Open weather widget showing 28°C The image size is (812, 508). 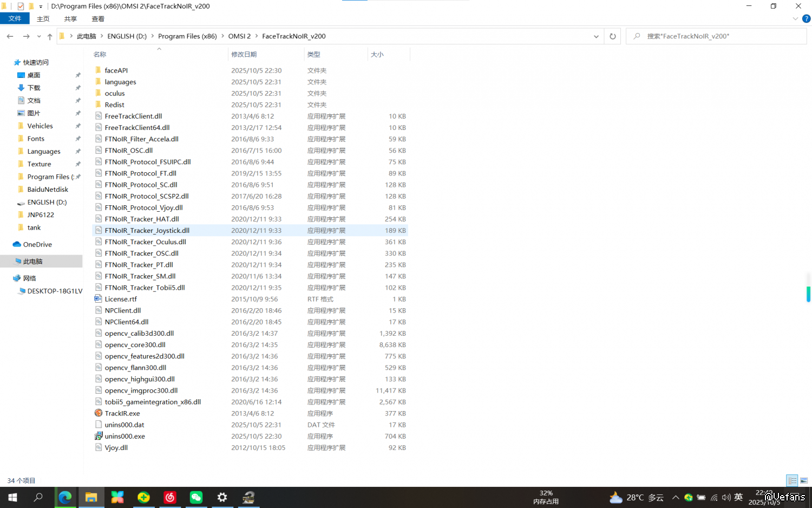point(637,498)
